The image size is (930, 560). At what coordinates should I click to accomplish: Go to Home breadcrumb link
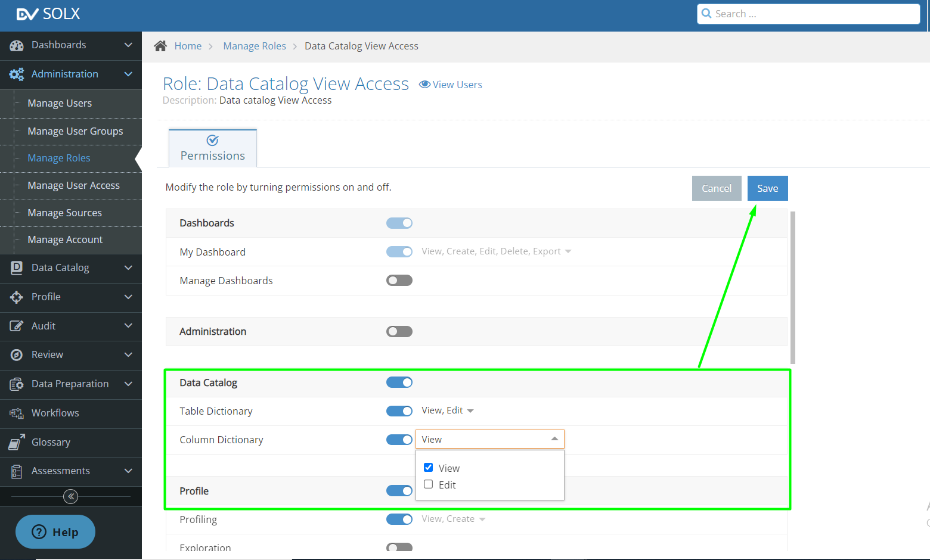pyautogui.click(x=188, y=46)
